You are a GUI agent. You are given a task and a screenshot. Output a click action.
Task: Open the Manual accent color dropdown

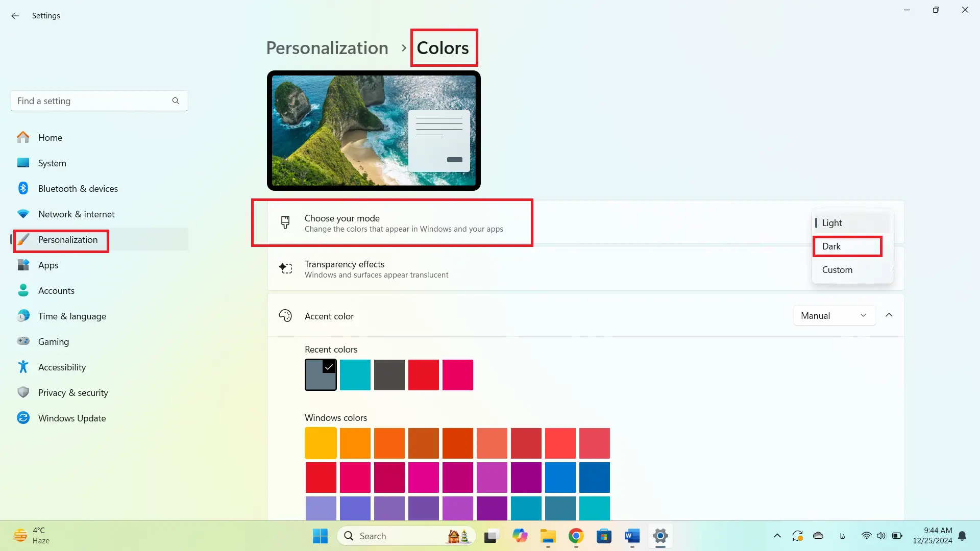point(834,316)
